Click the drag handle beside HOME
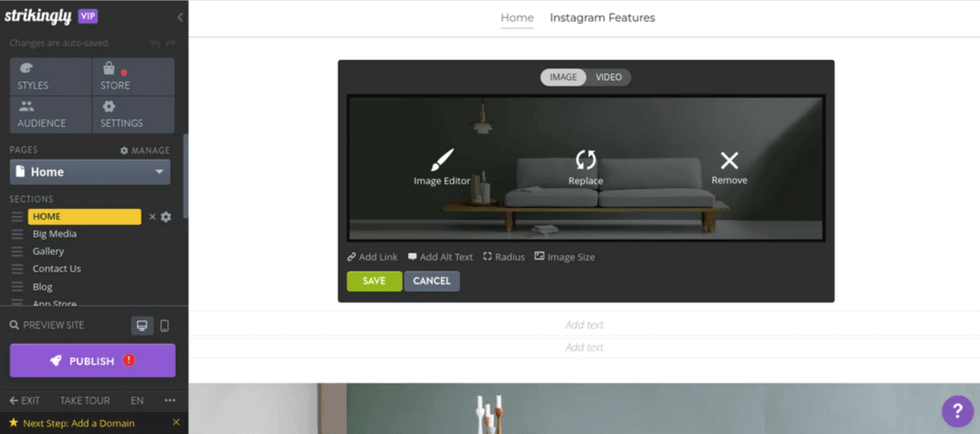This screenshot has width=980, height=434. click(17, 217)
